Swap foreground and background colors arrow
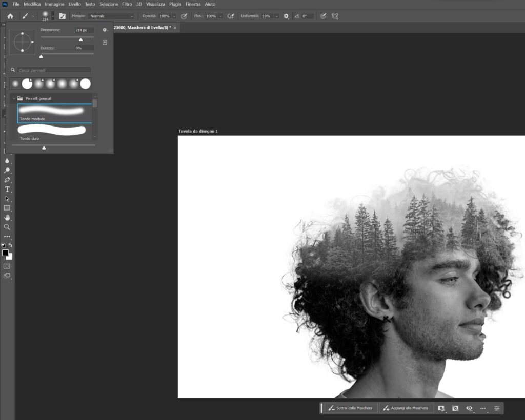 coord(10,245)
